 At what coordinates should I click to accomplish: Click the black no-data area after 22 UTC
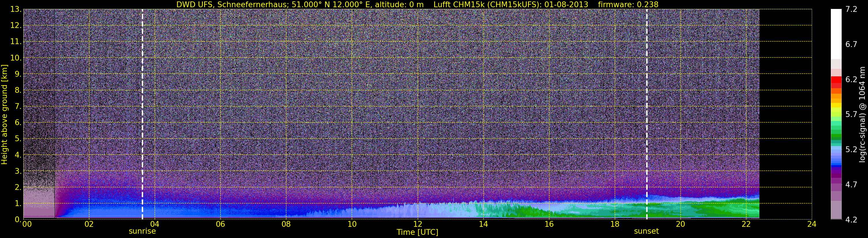785,114
